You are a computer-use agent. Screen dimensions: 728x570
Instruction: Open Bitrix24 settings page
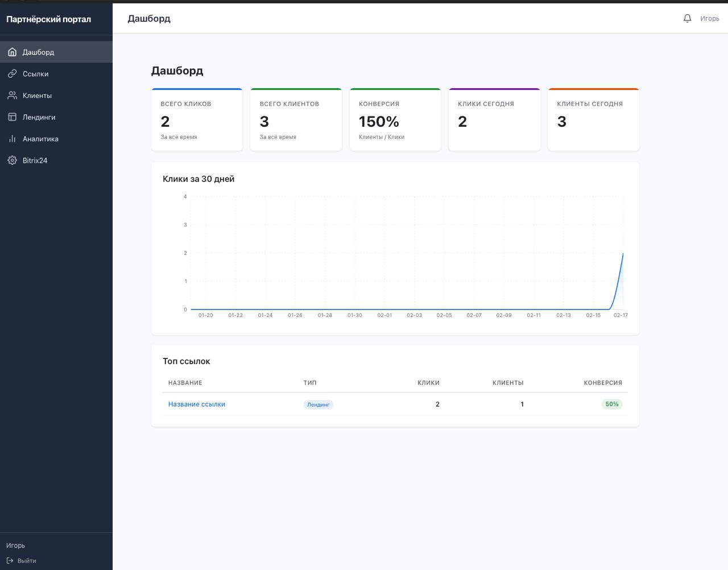coord(35,160)
